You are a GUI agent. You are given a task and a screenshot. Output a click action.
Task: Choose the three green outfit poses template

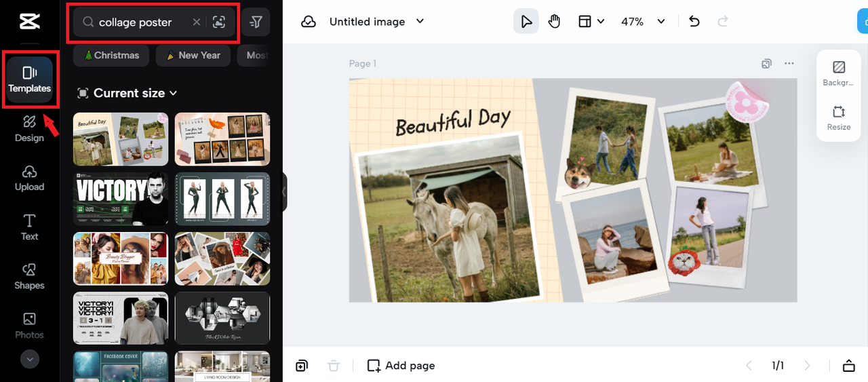[x=222, y=199]
